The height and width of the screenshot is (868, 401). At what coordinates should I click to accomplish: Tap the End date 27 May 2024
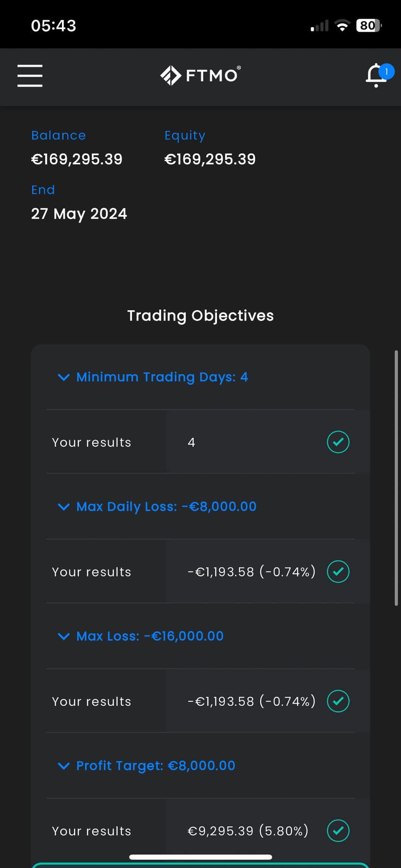79,214
